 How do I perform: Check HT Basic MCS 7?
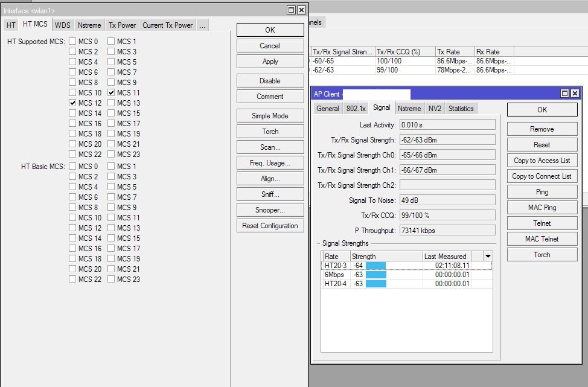(x=111, y=197)
